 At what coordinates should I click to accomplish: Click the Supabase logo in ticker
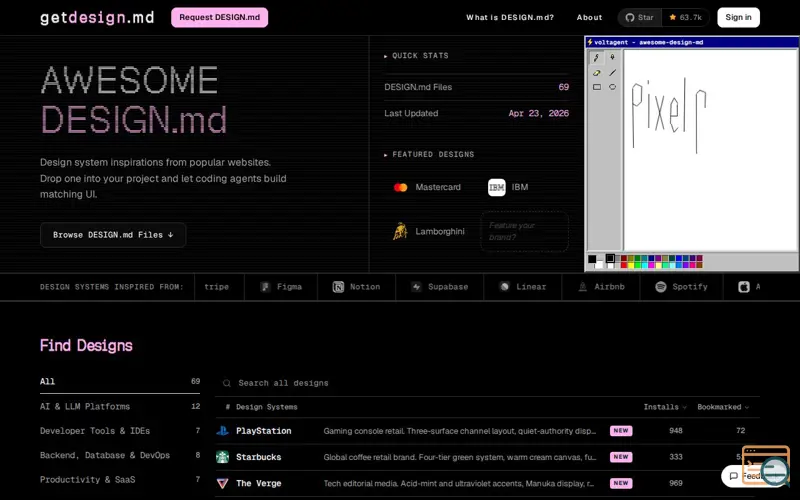tap(416, 287)
